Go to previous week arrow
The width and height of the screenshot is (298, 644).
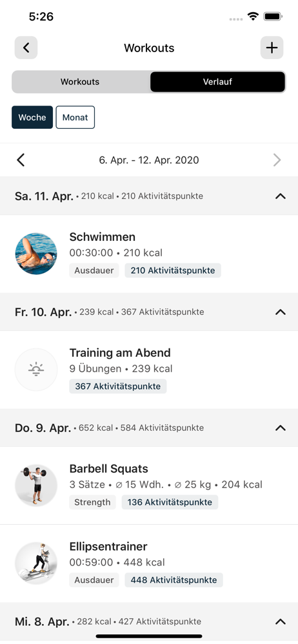pyautogui.click(x=21, y=160)
